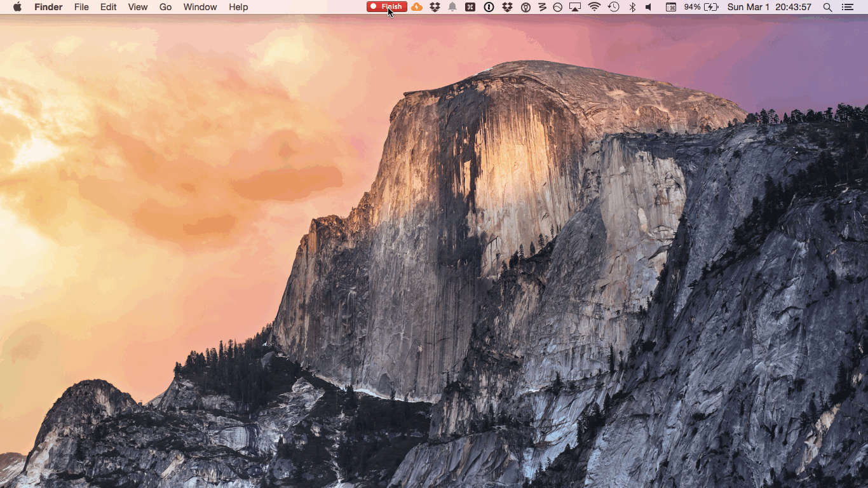The image size is (868, 488).
Task: Toggle Wi-Fi from the menu bar
Action: click(593, 7)
